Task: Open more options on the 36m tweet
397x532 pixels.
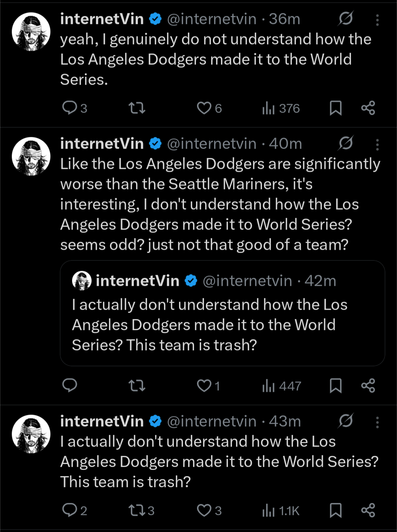Action: [x=377, y=20]
